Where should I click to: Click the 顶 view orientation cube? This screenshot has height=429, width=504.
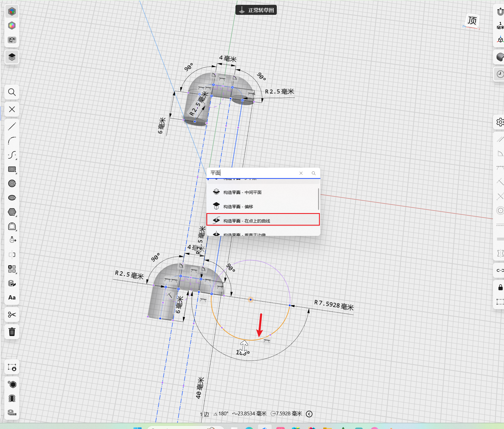tap(472, 21)
